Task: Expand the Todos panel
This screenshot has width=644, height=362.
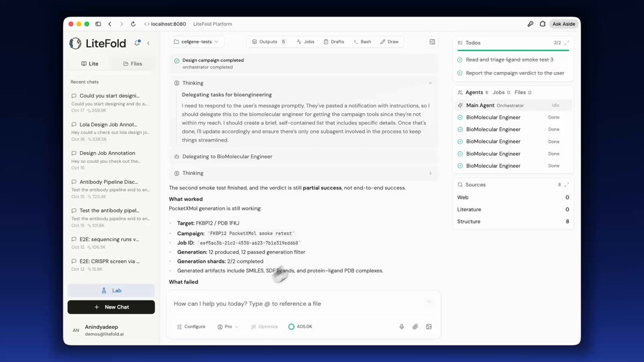Action: 567,42
